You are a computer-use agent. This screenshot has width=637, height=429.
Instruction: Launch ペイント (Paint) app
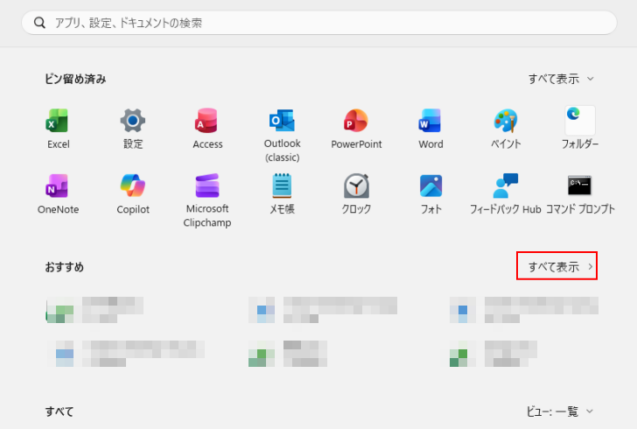(505, 129)
